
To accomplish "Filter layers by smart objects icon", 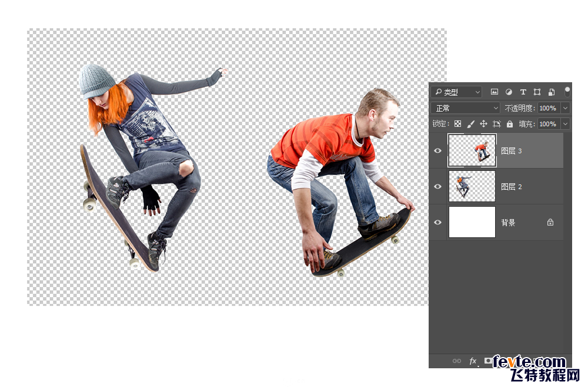I will (552, 92).
